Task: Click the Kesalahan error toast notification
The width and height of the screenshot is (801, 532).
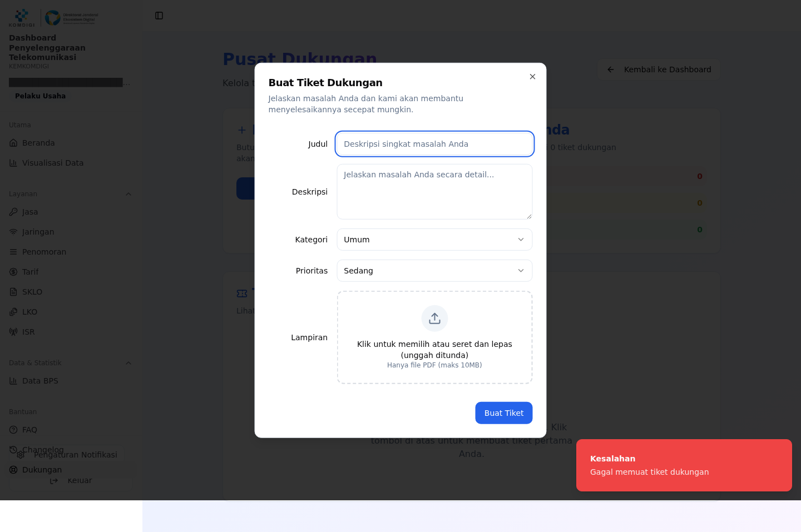Action: coord(684,465)
